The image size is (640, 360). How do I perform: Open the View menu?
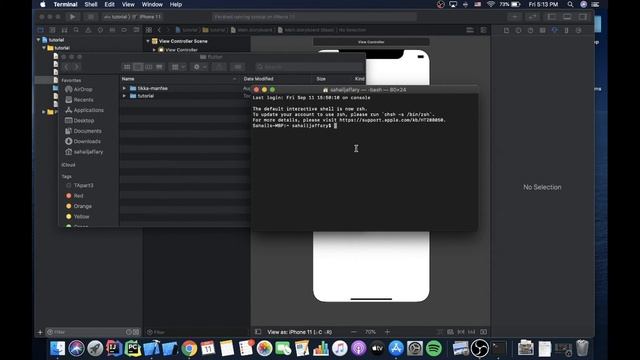pos(128,4)
